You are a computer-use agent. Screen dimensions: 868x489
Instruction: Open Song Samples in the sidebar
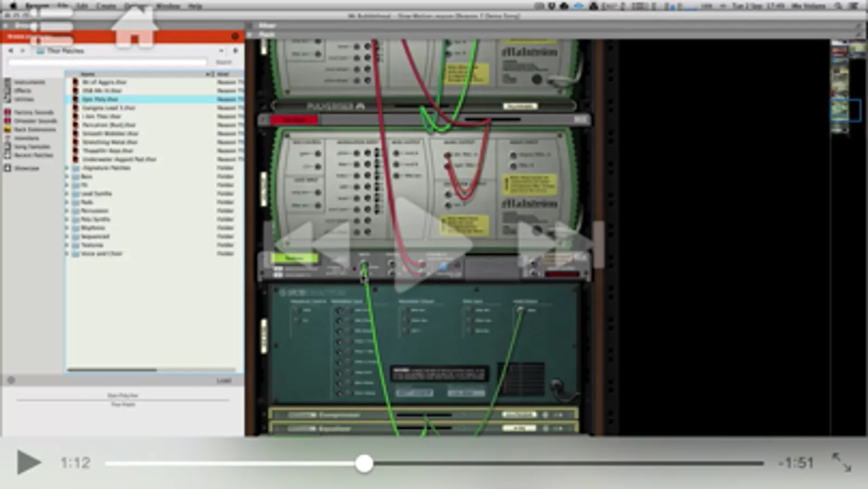tap(31, 147)
